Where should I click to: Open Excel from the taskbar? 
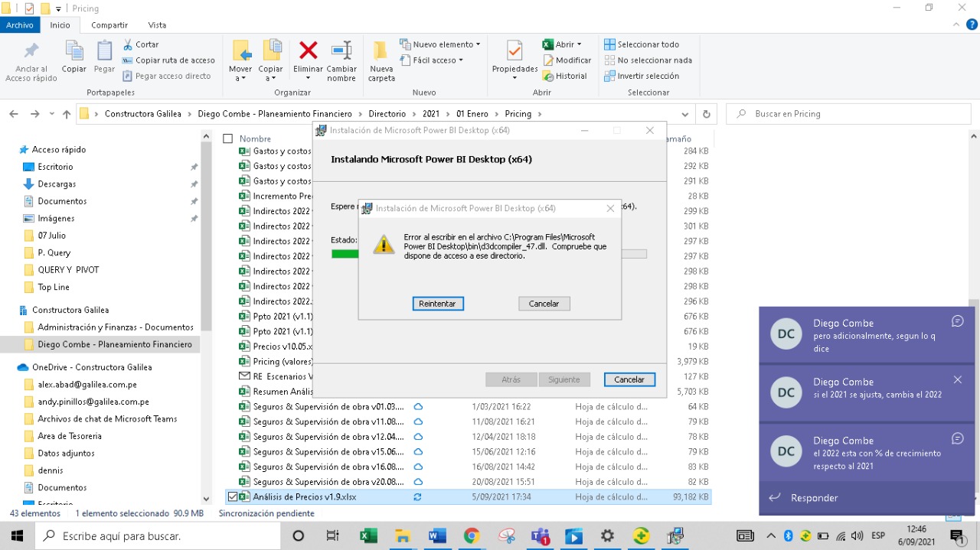[x=368, y=536]
